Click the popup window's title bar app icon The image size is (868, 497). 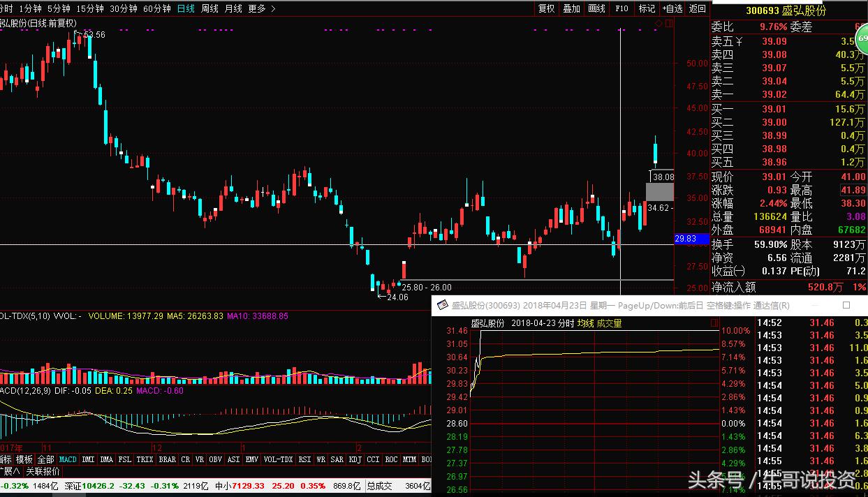pyautogui.click(x=442, y=305)
